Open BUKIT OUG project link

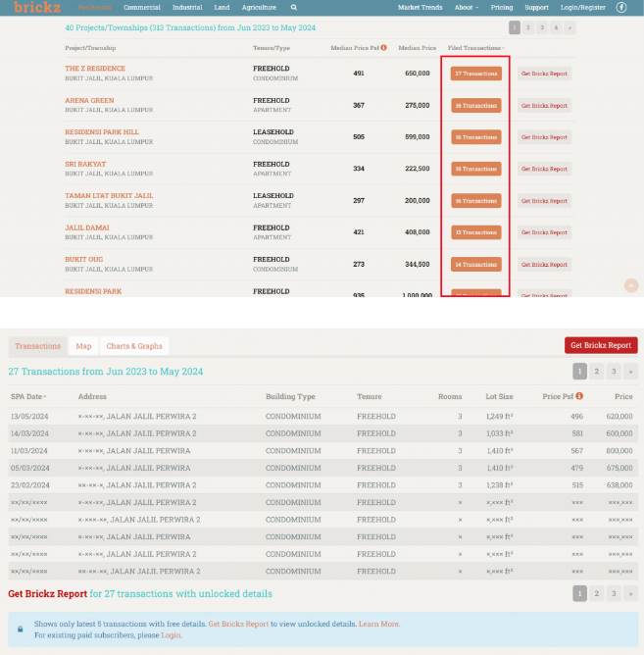(83, 260)
